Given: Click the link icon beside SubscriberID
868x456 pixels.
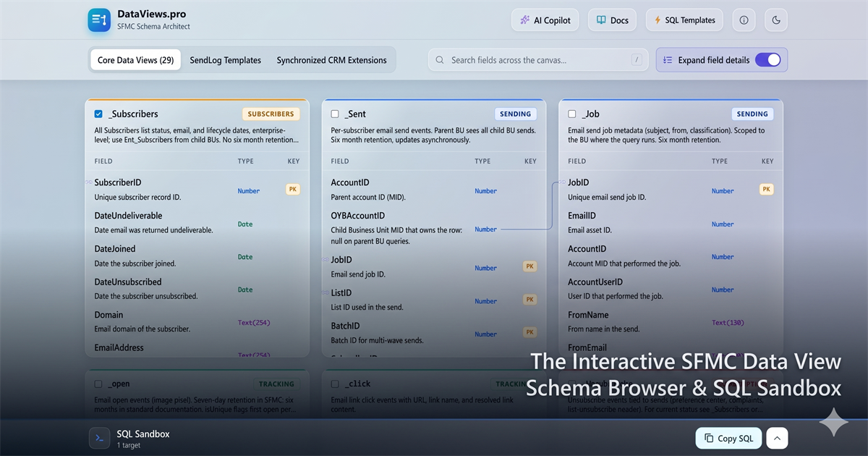Looking at the screenshot, I should click(x=88, y=182).
